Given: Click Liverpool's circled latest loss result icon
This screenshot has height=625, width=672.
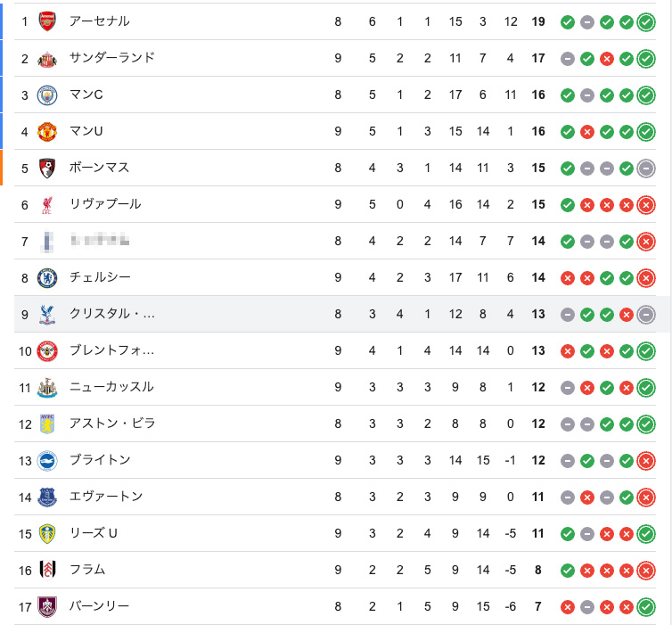Looking at the screenshot, I should click(646, 205).
